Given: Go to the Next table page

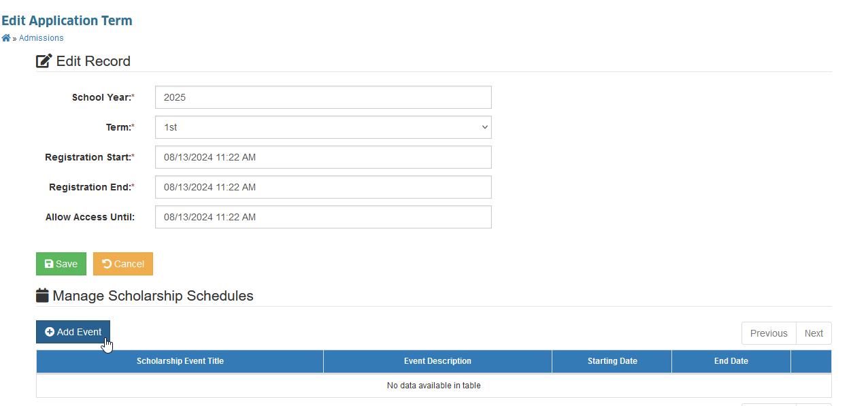Looking at the screenshot, I should pos(814,333).
